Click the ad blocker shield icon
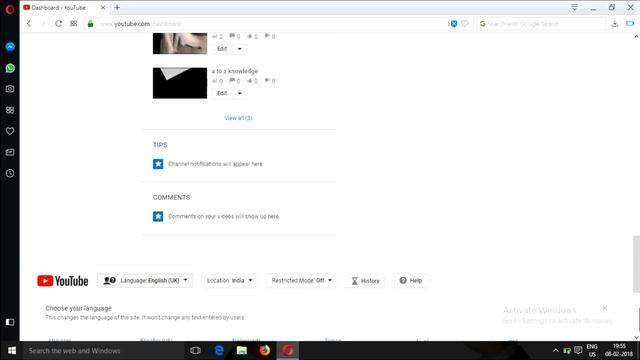Image resolution: width=640 pixels, height=360 pixels. (x=453, y=24)
